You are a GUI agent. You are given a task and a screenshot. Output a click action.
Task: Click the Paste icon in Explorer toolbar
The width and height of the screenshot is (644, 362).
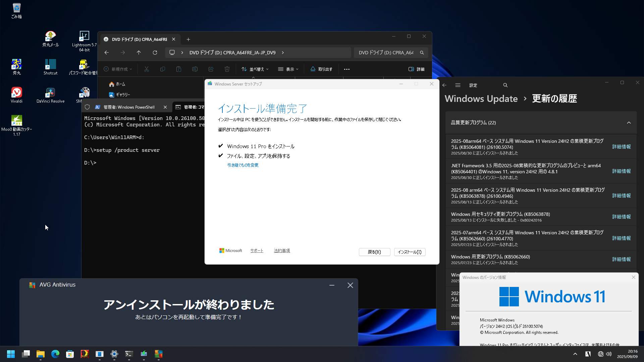click(179, 69)
